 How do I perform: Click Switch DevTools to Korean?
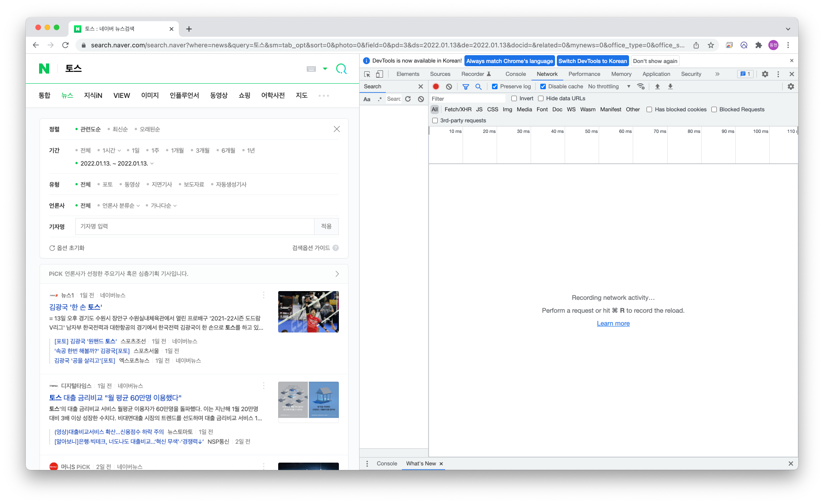tap(593, 61)
